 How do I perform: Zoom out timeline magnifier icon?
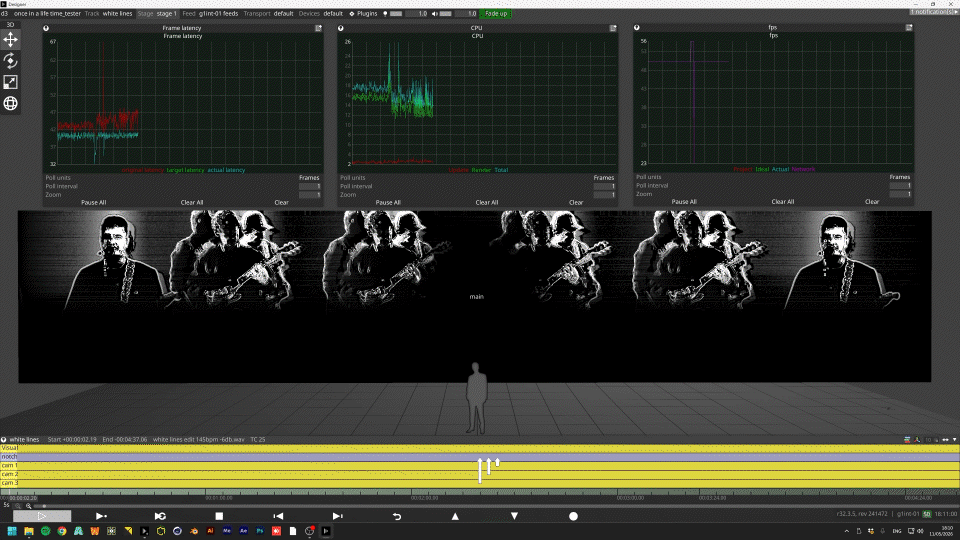[x=18, y=506]
